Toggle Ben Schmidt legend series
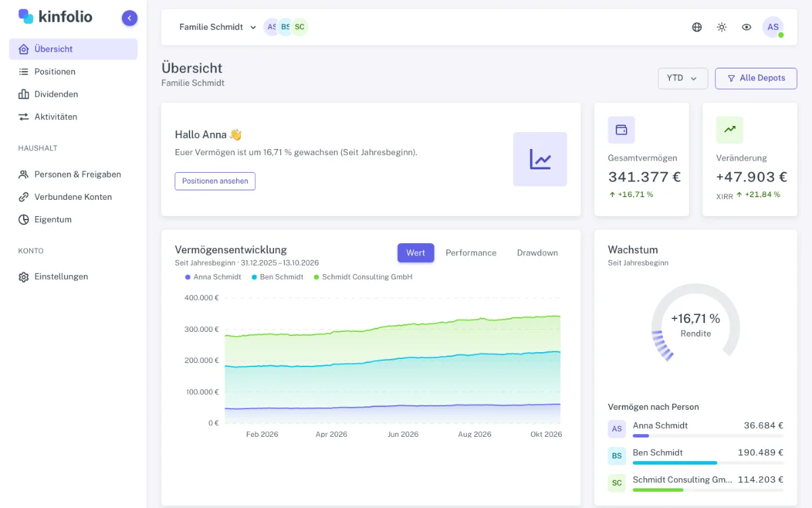 [277, 277]
